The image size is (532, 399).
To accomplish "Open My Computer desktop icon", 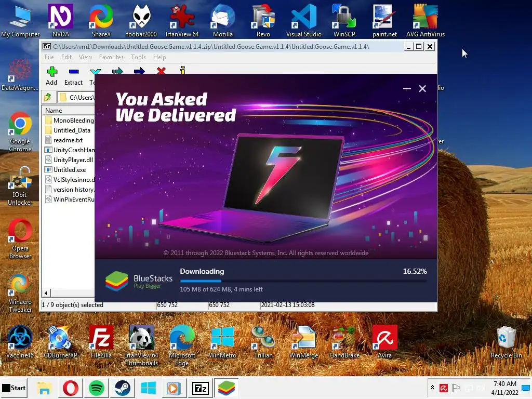I will 20,20.
